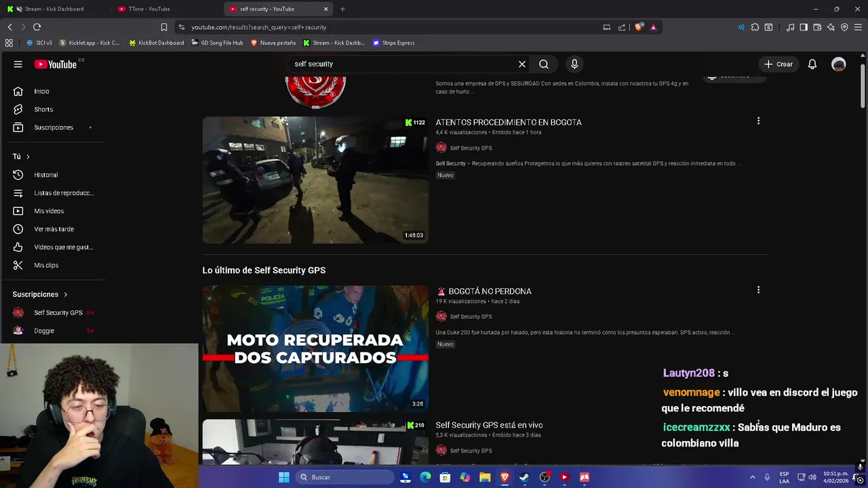Open the Leo AI sparkle icon

(831, 27)
